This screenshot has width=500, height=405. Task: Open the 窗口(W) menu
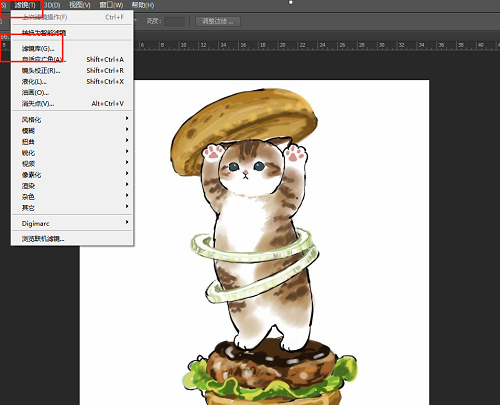point(111,5)
